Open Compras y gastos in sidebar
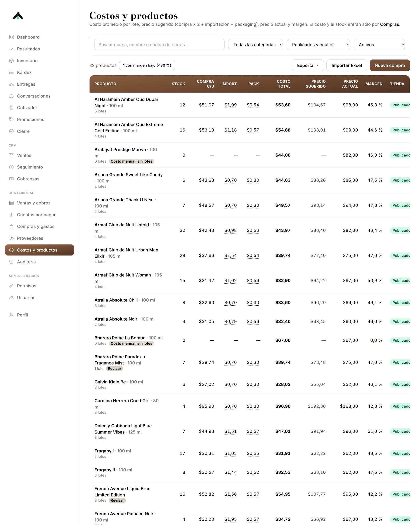The height and width of the screenshot is (525, 420). [x=39, y=227]
